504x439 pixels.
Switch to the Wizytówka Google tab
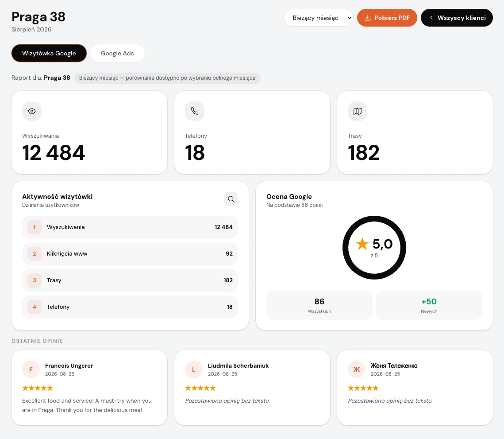[x=49, y=53]
